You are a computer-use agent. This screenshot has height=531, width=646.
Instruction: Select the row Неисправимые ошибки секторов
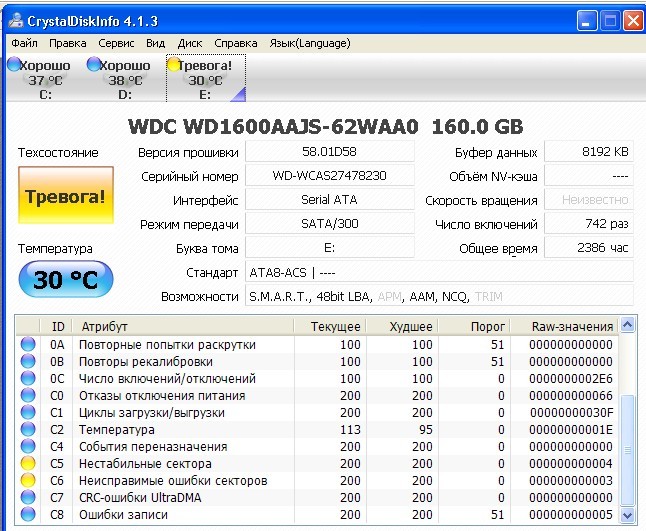click(x=317, y=480)
